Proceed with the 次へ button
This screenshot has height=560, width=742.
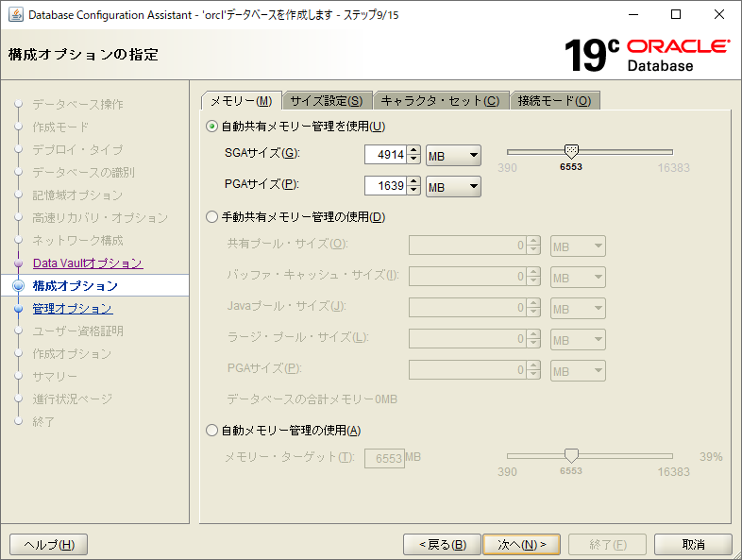tap(521, 544)
